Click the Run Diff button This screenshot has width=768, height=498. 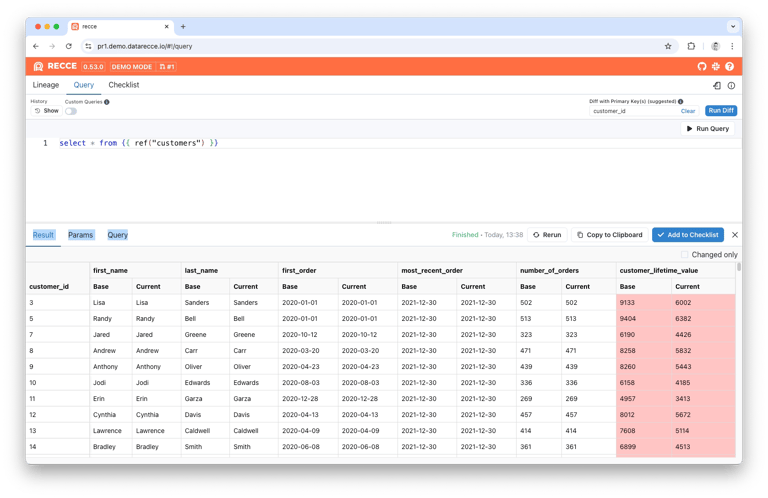(x=721, y=111)
